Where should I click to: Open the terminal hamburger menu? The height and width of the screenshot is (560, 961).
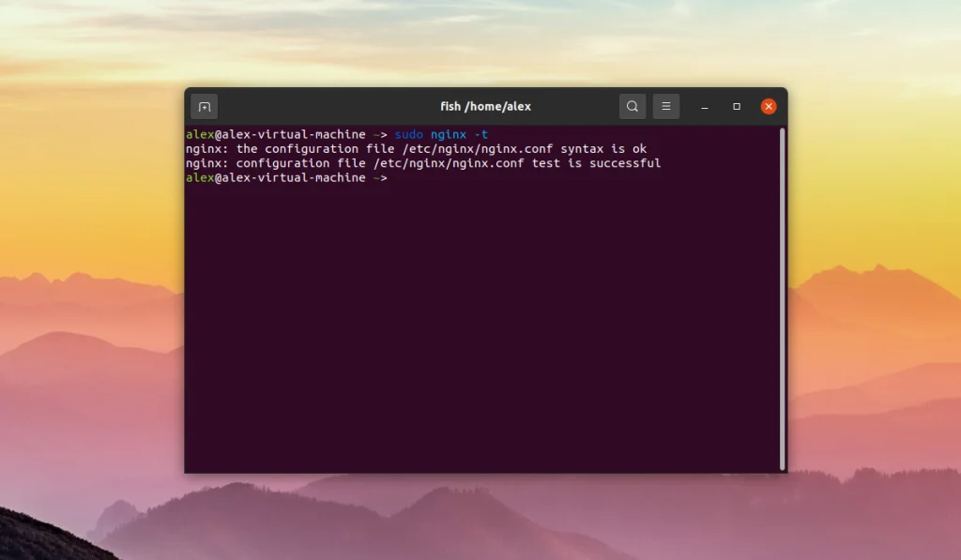[666, 107]
